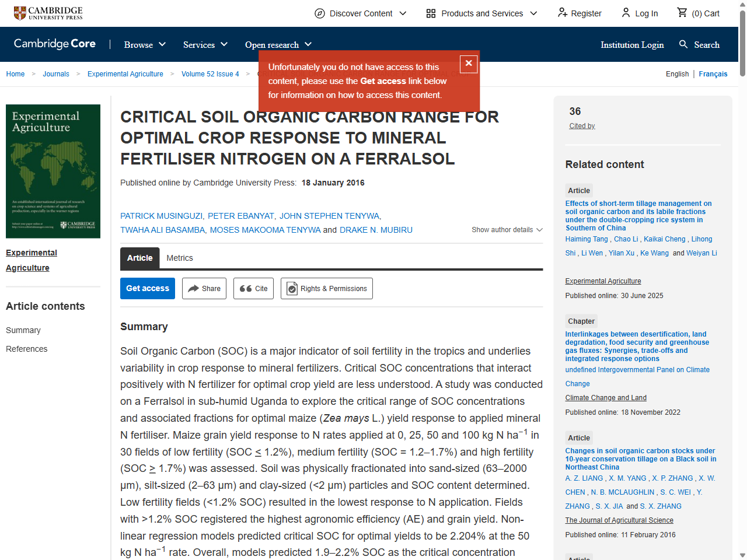Open the Discover Content dropdown
Viewport: 747px width, 560px height.
click(x=360, y=13)
